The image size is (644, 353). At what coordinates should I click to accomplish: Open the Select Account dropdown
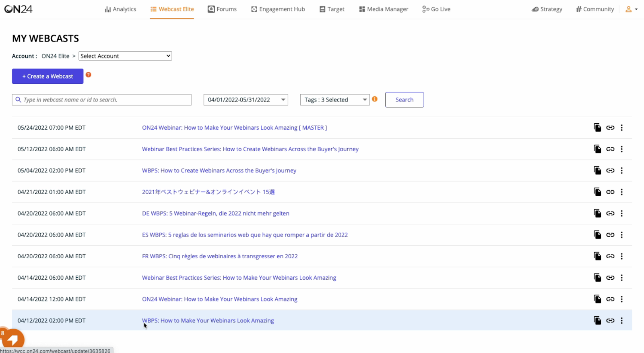tap(125, 56)
